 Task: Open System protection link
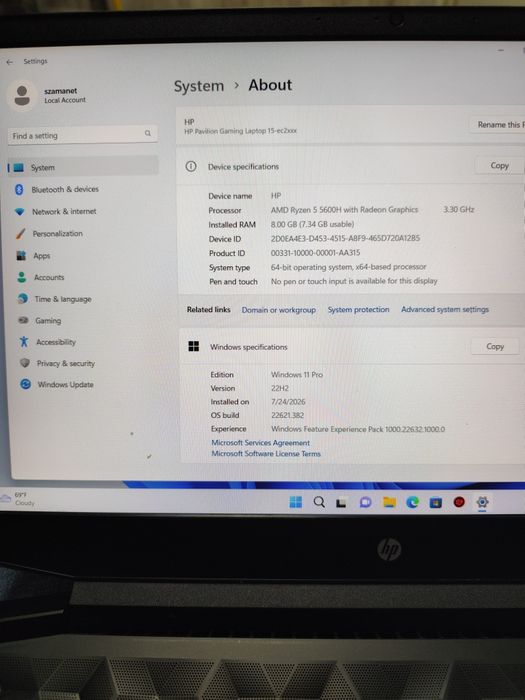(358, 309)
